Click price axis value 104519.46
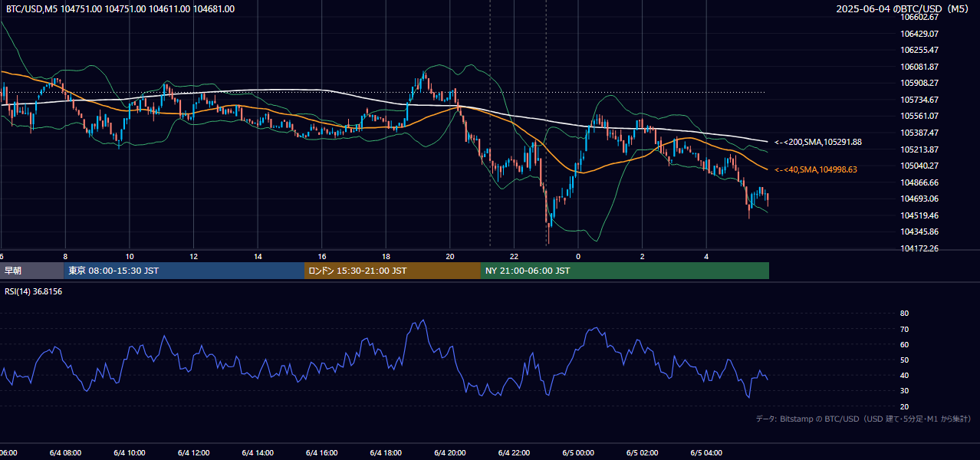The image size is (980, 460). coord(919,215)
